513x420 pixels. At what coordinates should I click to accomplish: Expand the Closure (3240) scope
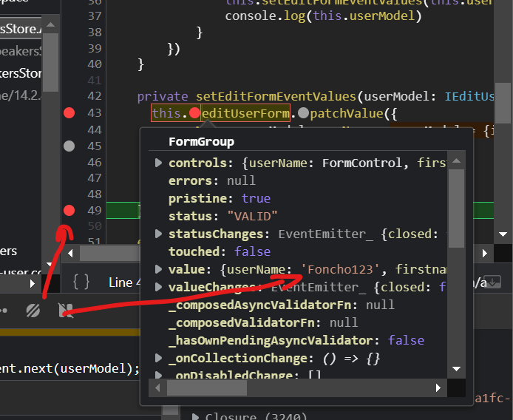195,416
